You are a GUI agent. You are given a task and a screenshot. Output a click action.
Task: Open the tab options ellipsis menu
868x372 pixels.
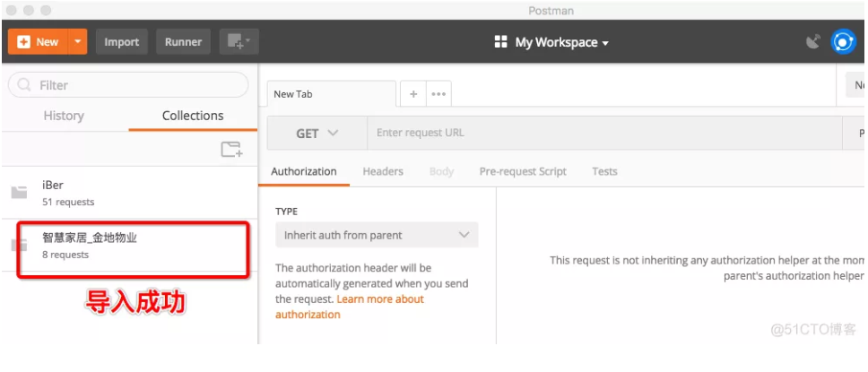438,94
